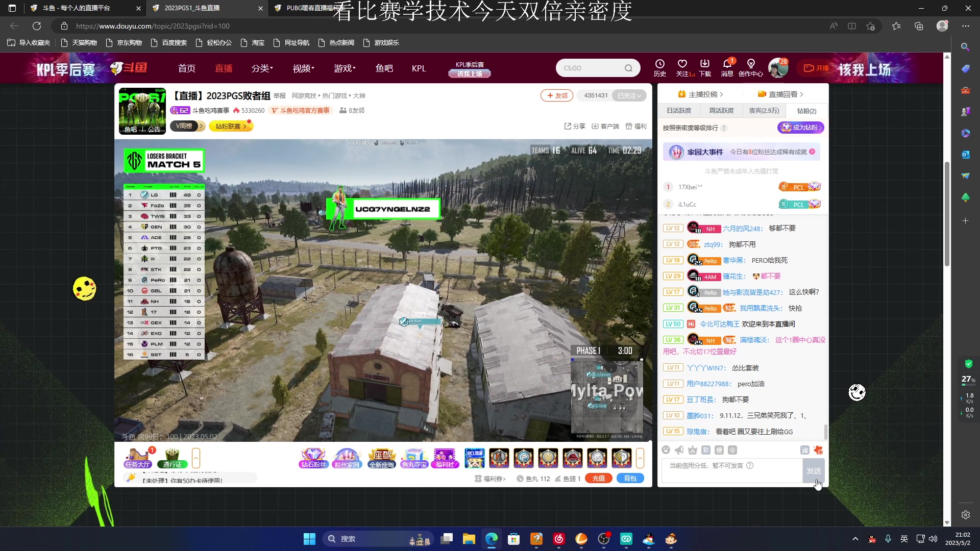Open the 家园大事件 banner

click(742, 152)
